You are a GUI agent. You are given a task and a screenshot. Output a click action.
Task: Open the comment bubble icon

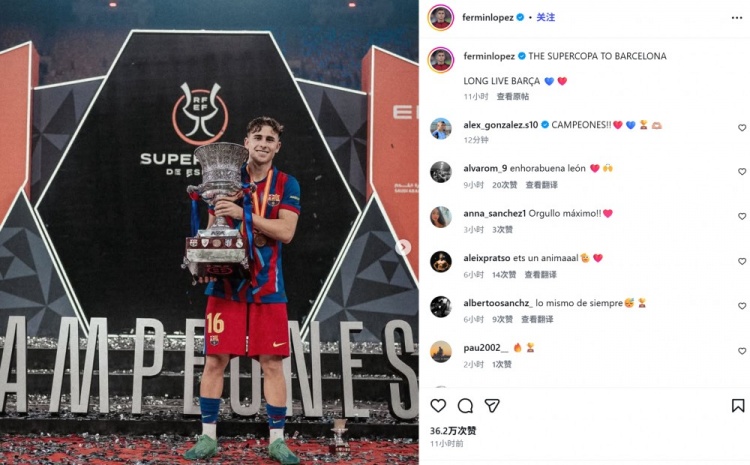point(465,406)
